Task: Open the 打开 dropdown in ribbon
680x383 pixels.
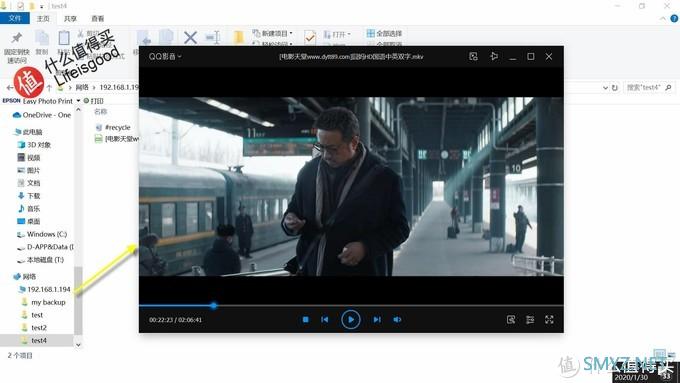Action: pyautogui.click(x=337, y=34)
